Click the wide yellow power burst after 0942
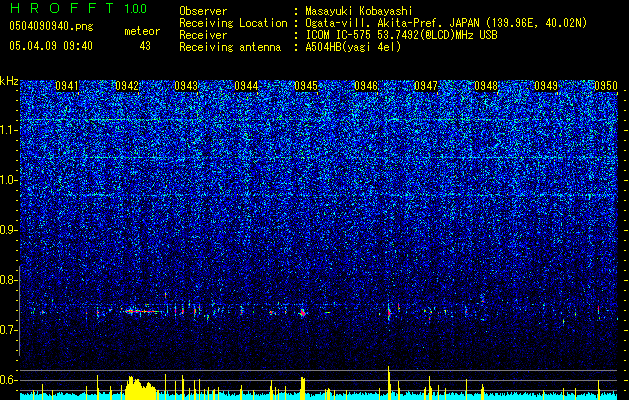 (x=140, y=388)
